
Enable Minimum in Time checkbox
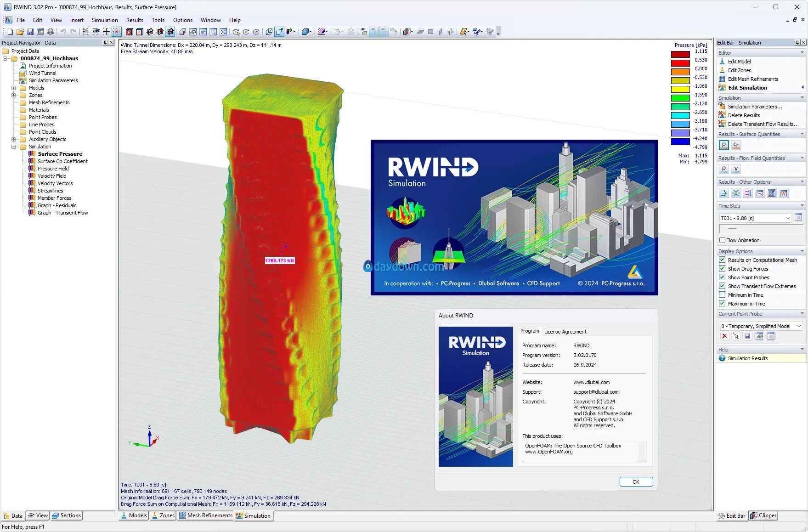pos(722,295)
